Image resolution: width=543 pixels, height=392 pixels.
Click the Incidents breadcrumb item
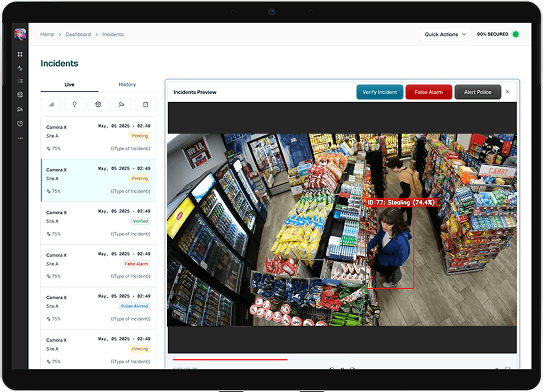point(113,34)
